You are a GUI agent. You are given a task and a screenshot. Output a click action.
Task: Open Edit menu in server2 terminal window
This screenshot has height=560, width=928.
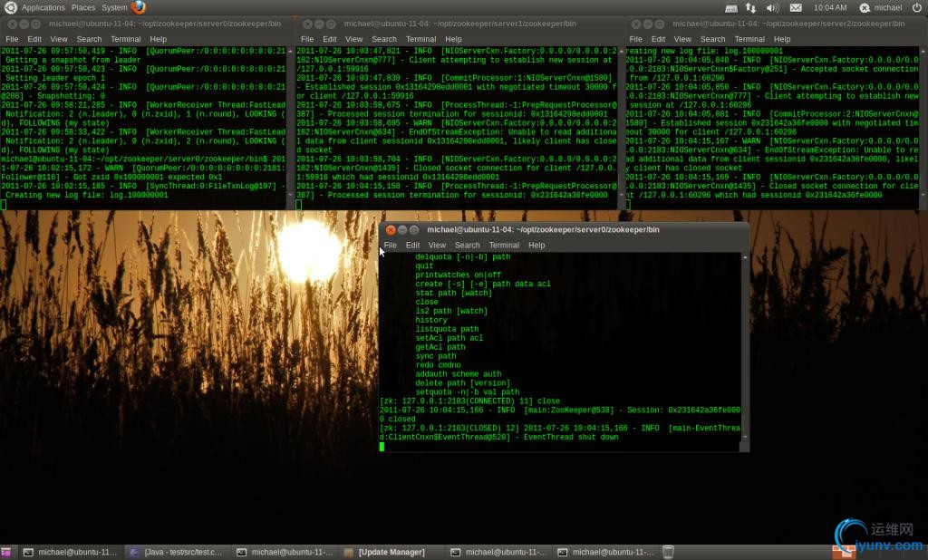click(x=660, y=39)
